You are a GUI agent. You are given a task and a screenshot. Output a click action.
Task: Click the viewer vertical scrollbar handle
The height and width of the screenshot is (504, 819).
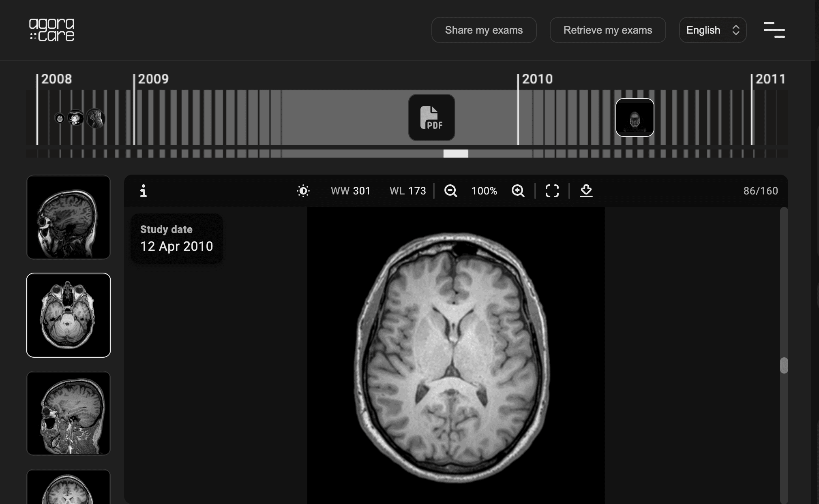coord(784,365)
